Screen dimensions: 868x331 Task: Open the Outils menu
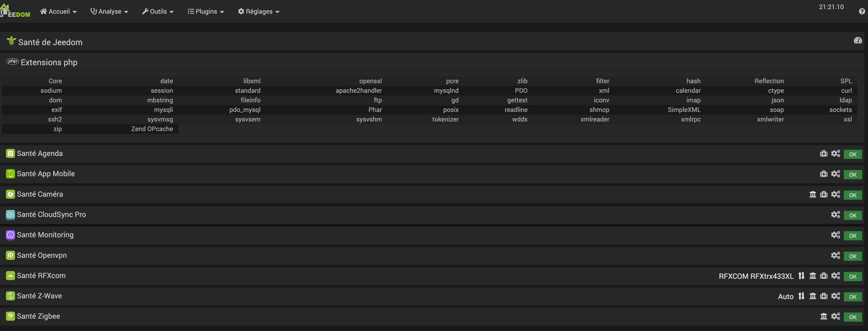point(158,12)
